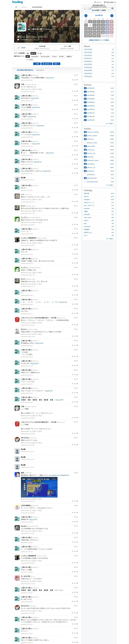Open the Twilog logo homepage
Viewport: 129px width, 644px height.
(18, 2)
